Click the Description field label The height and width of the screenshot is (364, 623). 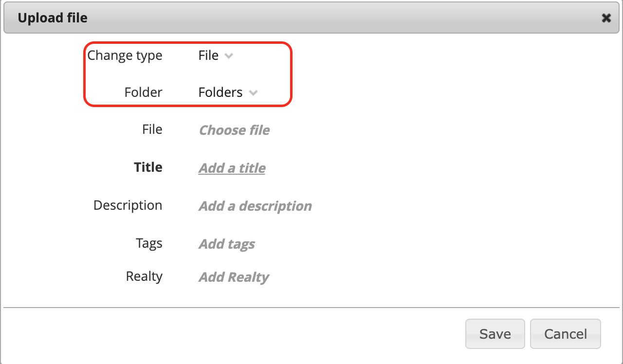point(128,205)
